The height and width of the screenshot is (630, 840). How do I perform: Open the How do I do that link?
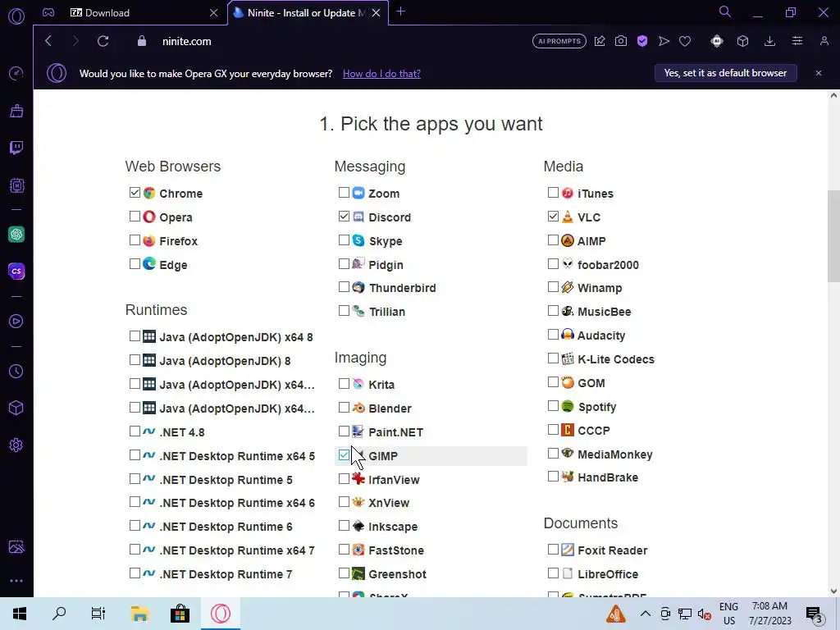click(381, 73)
